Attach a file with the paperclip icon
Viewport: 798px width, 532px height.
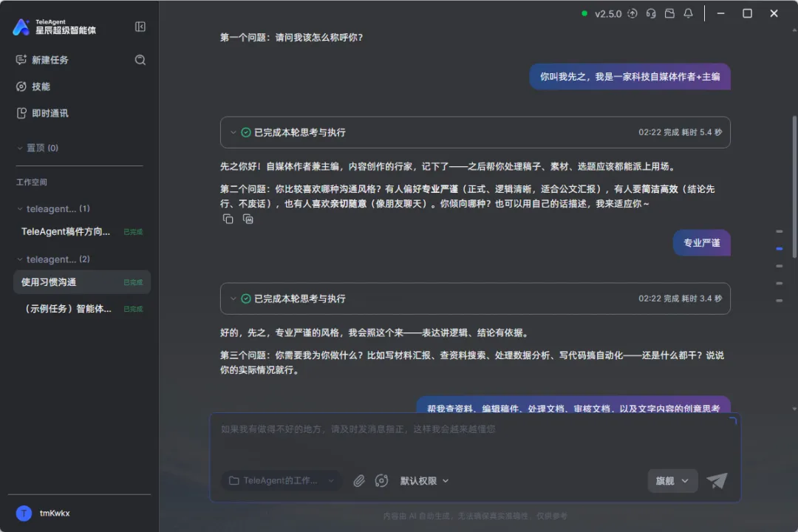point(359,480)
